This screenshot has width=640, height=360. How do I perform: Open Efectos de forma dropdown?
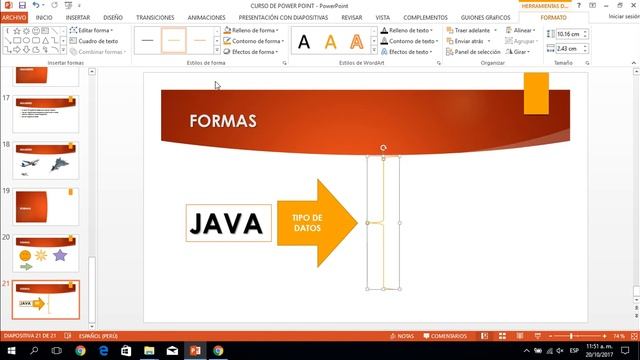(x=251, y=52)
